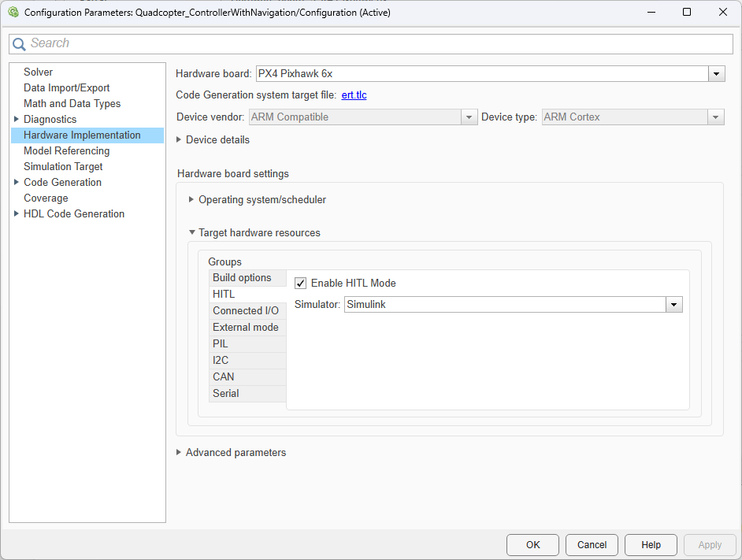This screenshot has width=742, height=560.
Task: Select the Serial group
Action: (x=247, y=394)
